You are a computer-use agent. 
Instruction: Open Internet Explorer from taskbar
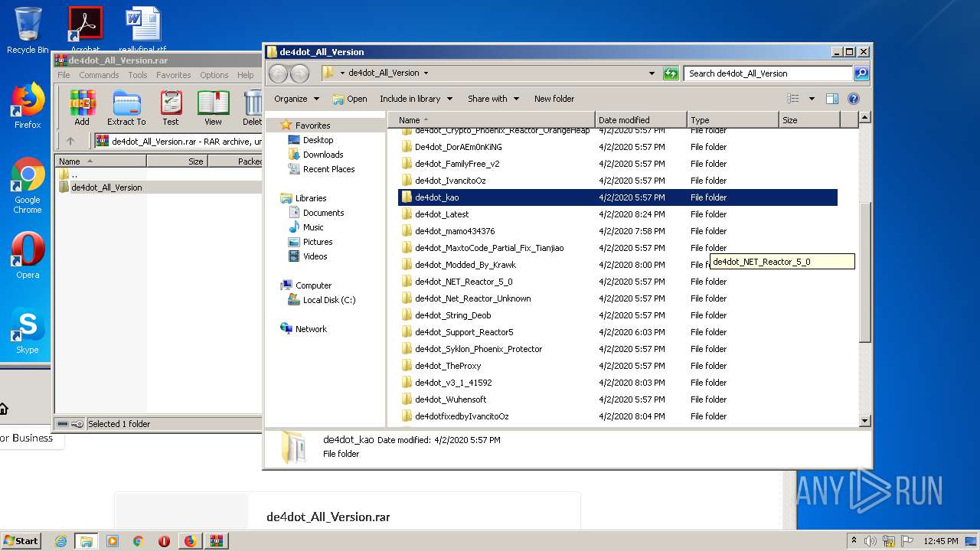pyautogui.click(x=60, y=541)
